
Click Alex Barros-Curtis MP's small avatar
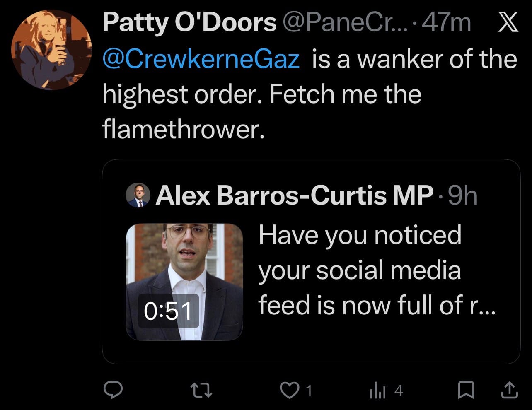[x=137, y=195]
